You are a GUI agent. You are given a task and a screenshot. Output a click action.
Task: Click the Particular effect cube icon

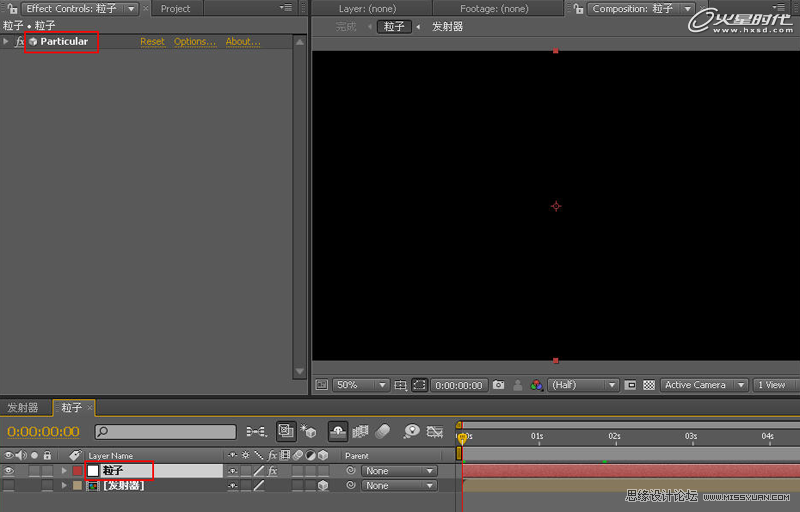(x=33, y=42)
